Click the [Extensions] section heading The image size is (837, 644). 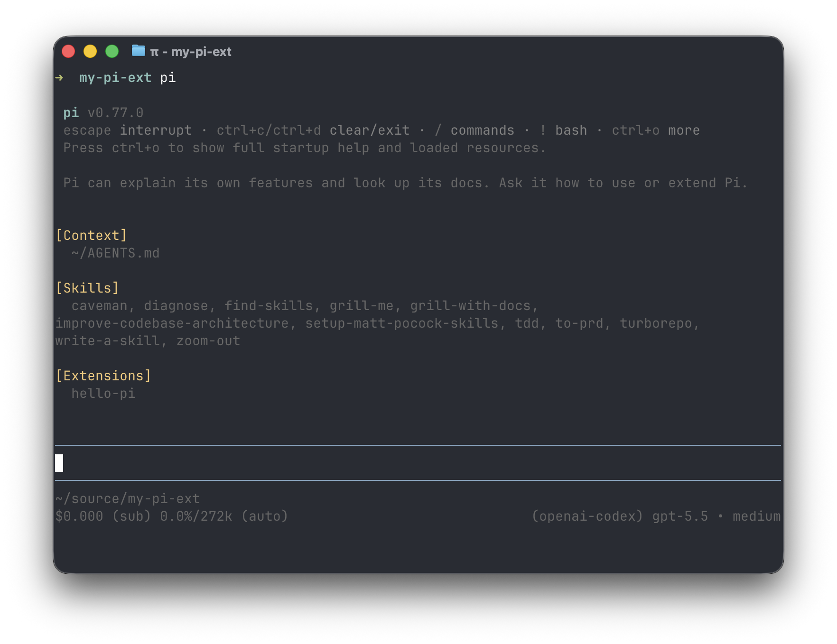click(103, 376)
